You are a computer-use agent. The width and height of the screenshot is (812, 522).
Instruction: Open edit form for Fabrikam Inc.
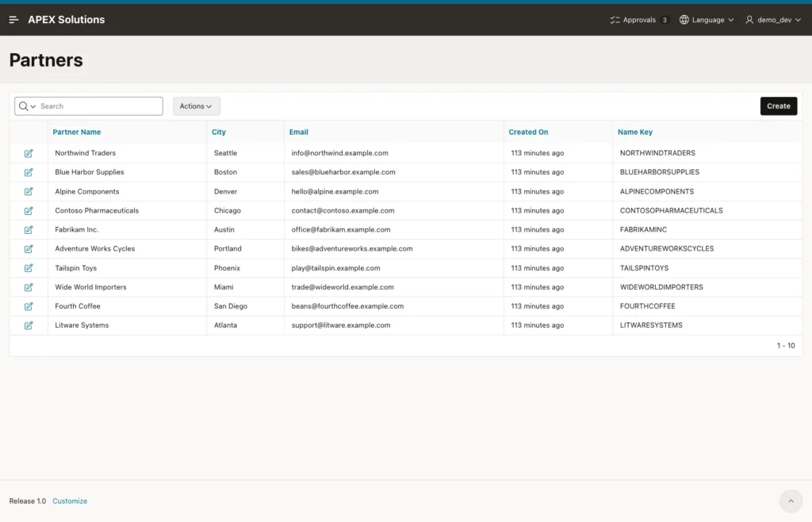29,230
